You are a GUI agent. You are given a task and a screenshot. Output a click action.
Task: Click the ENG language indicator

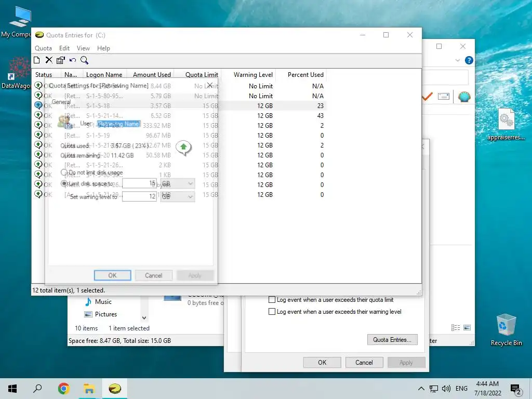point(461,389)
